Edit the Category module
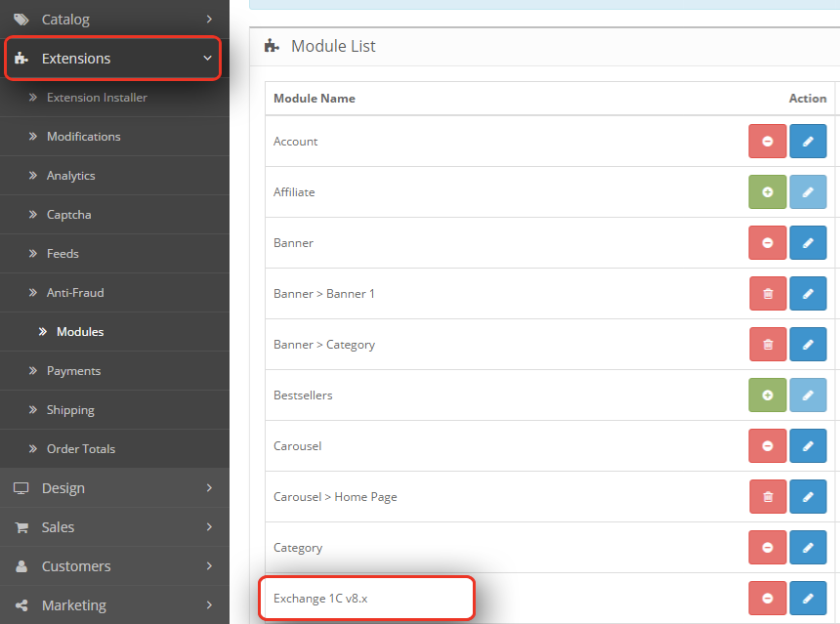This screenshot has width=840, height=624. pos(808,548)
